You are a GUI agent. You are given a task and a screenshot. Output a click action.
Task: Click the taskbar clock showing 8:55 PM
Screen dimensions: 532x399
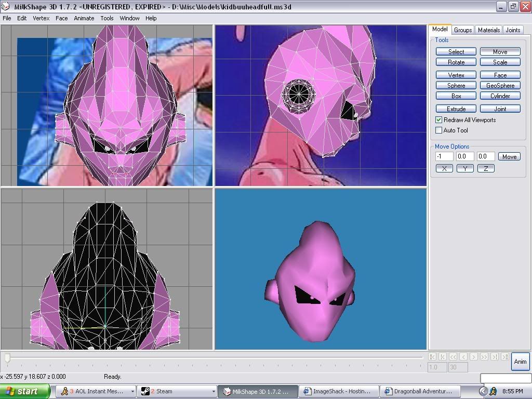pos(512,391)
